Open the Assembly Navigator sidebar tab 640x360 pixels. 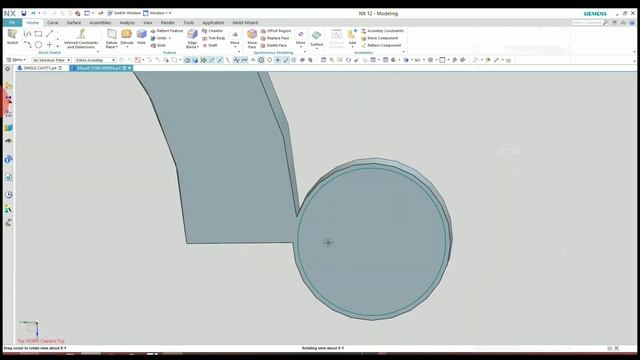click(8, 86)
